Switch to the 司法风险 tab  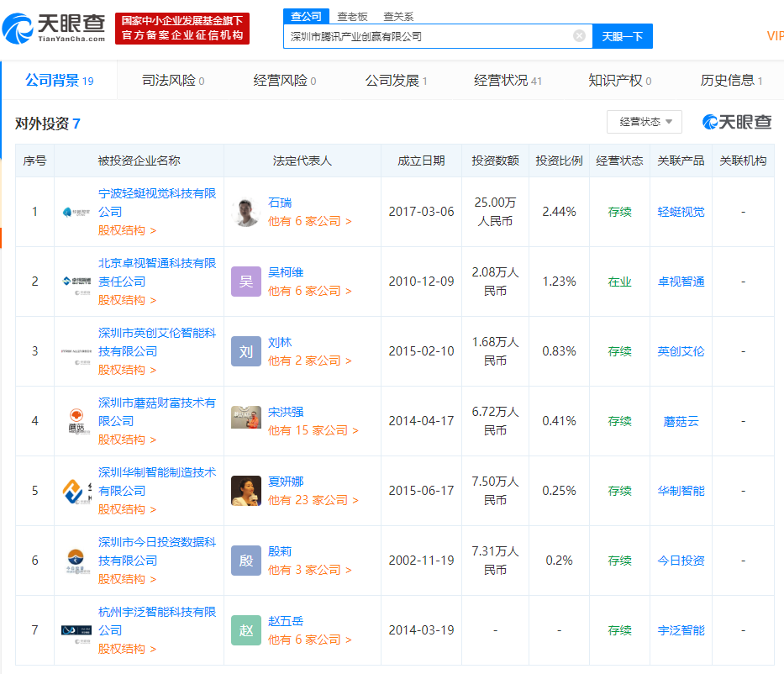coord(173,81)
